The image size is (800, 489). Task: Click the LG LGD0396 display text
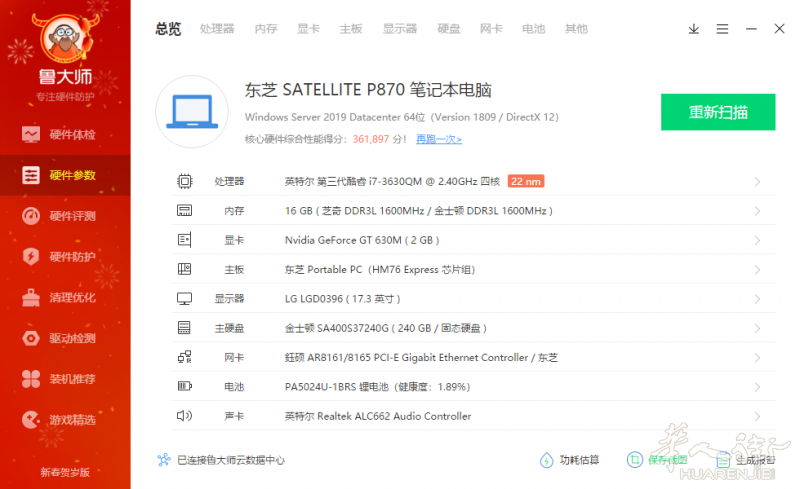pyautogui.click(x=342, y=299)
